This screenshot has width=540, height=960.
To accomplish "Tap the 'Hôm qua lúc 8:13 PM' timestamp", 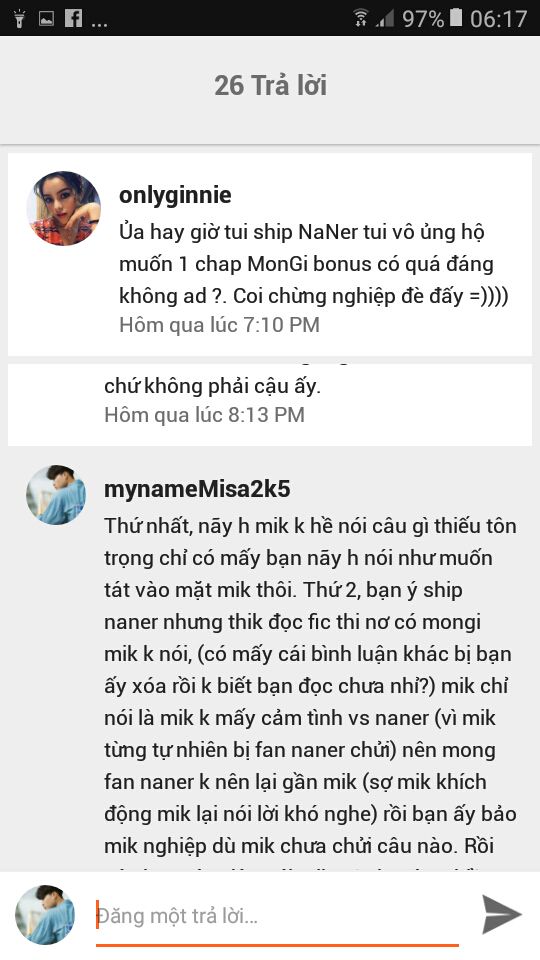I will [204, 414].
